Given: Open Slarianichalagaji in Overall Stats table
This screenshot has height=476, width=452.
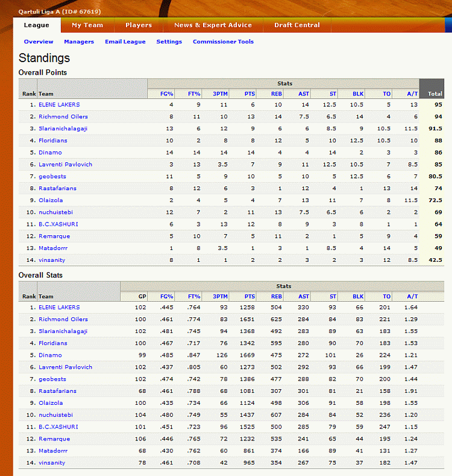Looking at the screenshot, I should [63, 331].
